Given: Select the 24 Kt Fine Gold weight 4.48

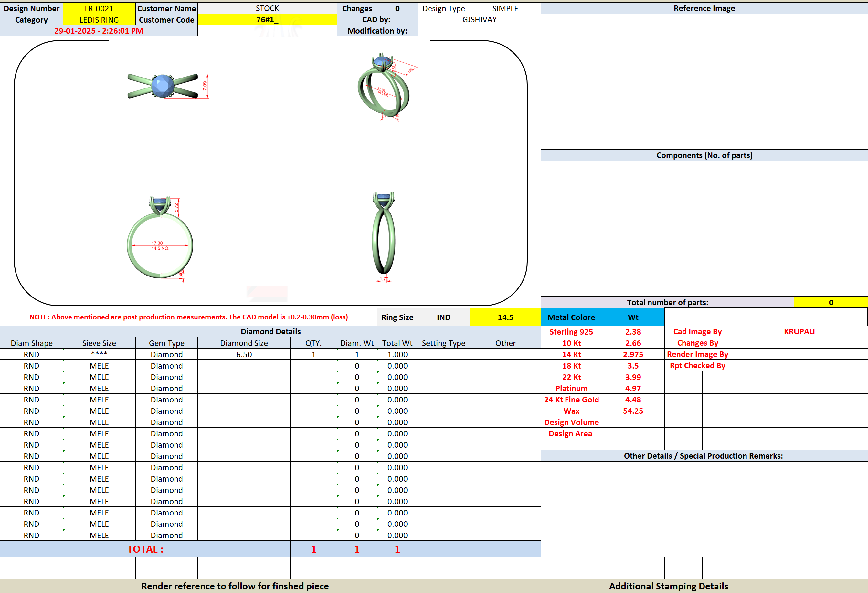Looking at the screenshot, I should click(x=633, y=400).
